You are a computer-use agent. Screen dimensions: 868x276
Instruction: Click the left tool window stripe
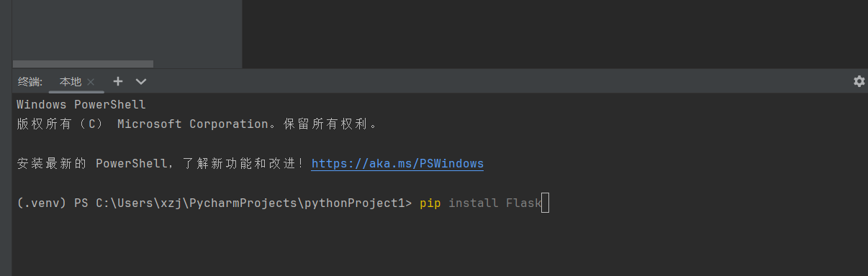point(6,138)
